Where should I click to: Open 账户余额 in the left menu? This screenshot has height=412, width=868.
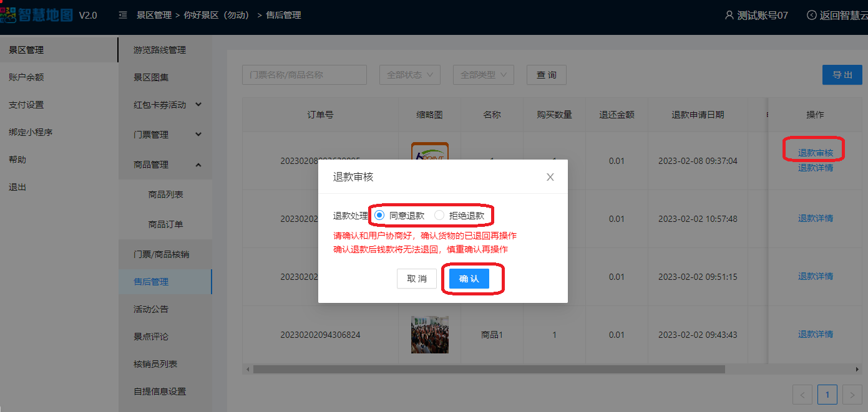pyautogui.click(x=26, y=77)
